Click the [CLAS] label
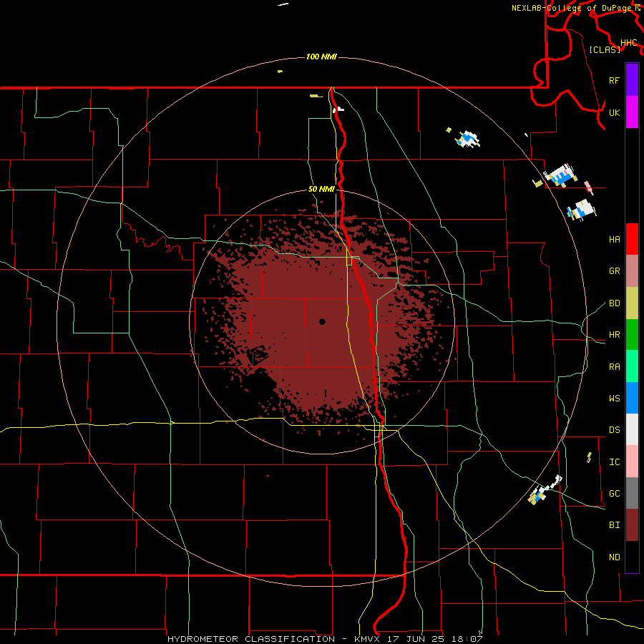This screenshot has width=644, height=644. (605, 49)
